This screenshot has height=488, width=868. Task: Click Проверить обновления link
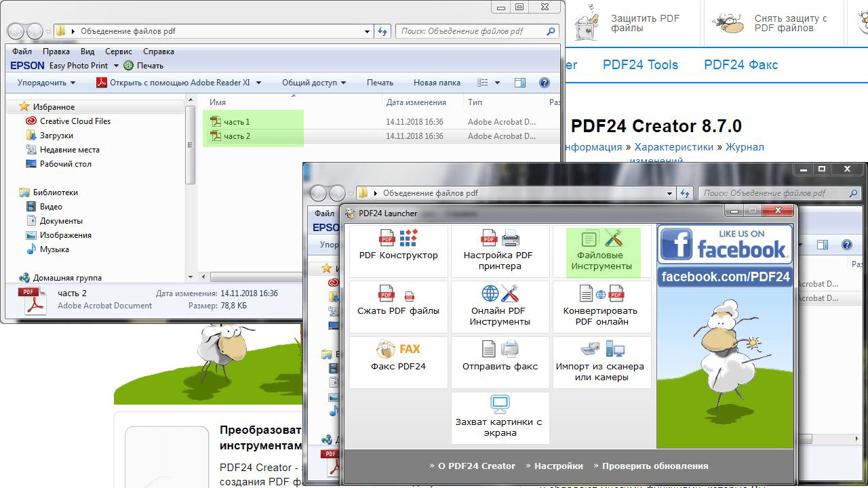click(654, 466)
